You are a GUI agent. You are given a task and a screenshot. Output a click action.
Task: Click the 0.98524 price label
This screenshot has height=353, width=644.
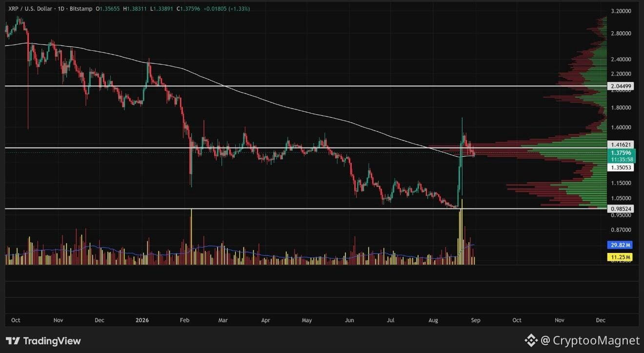[x=622, y=208]
